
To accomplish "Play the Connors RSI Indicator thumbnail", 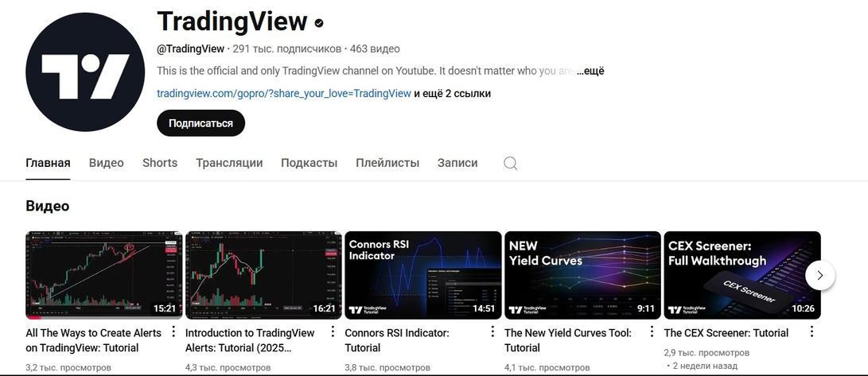I will [x=423, y=275].
